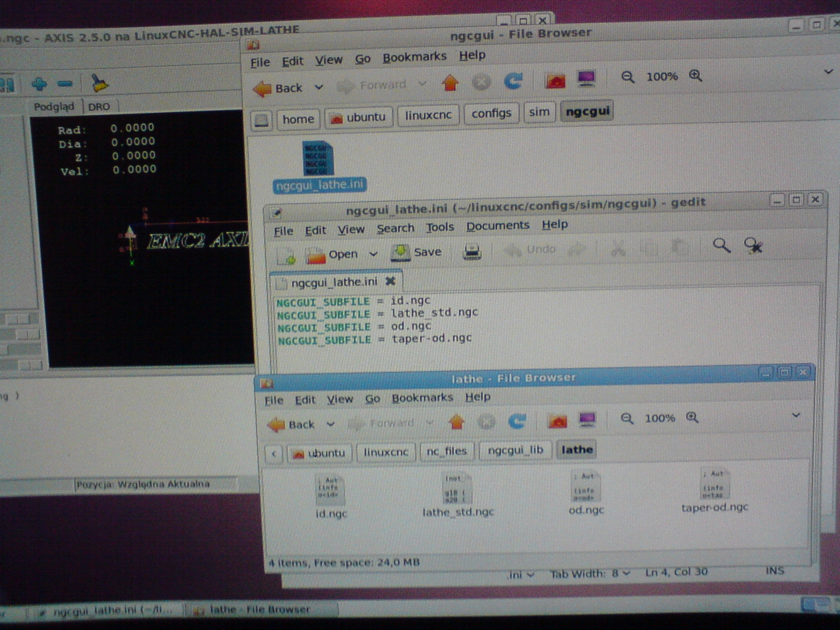The width and height of the screenshot is (840, 630).
Task: Go to sim in ngcgui path bar
Action: 539,112
